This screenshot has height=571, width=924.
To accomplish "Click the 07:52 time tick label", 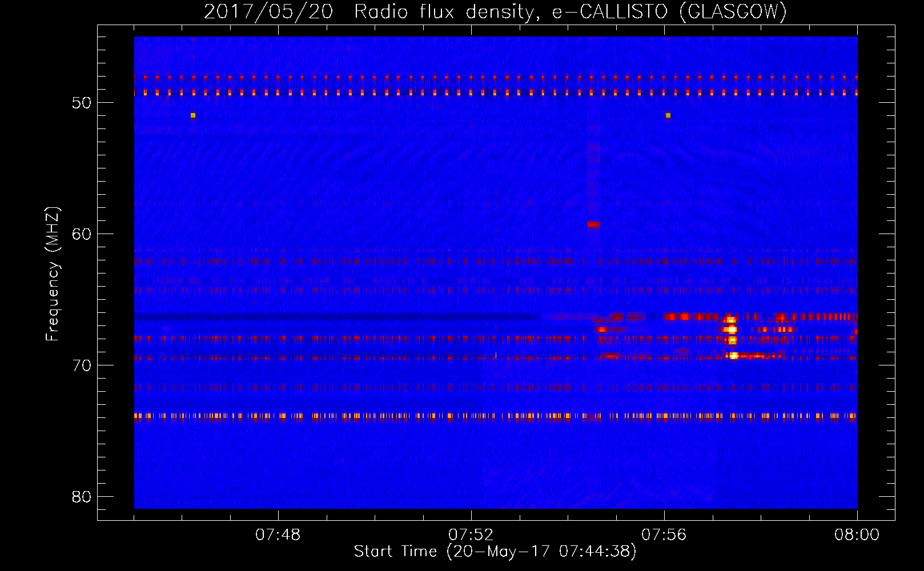I will 471,535.
